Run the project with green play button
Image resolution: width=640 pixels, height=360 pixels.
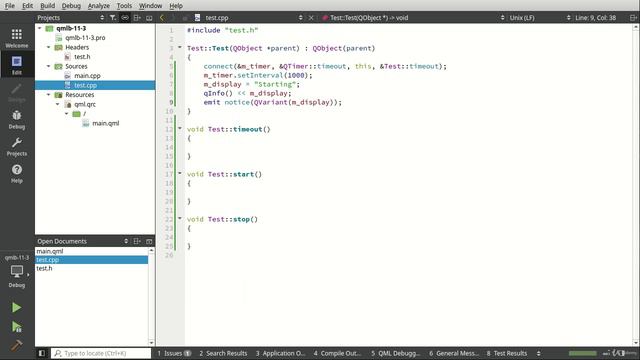16,307
